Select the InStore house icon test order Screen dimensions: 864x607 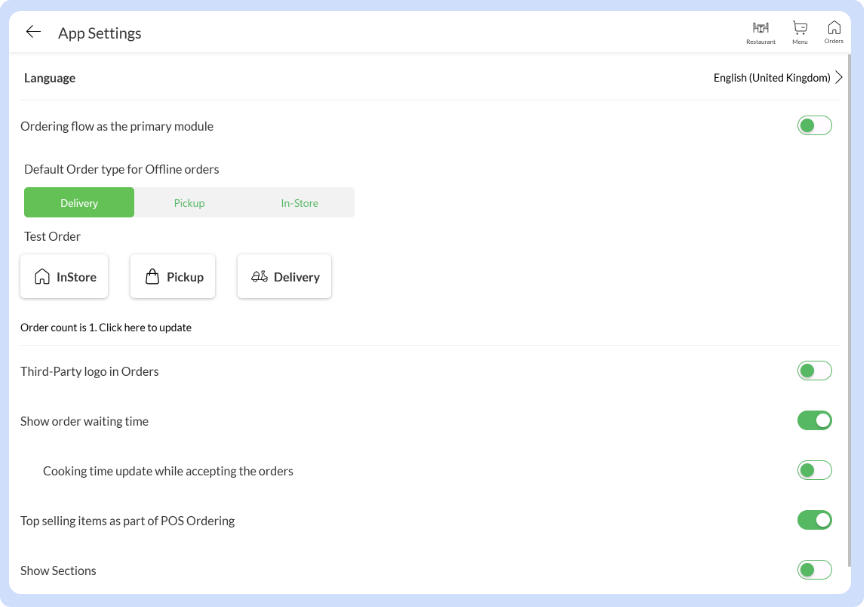(x=64, y=276)
